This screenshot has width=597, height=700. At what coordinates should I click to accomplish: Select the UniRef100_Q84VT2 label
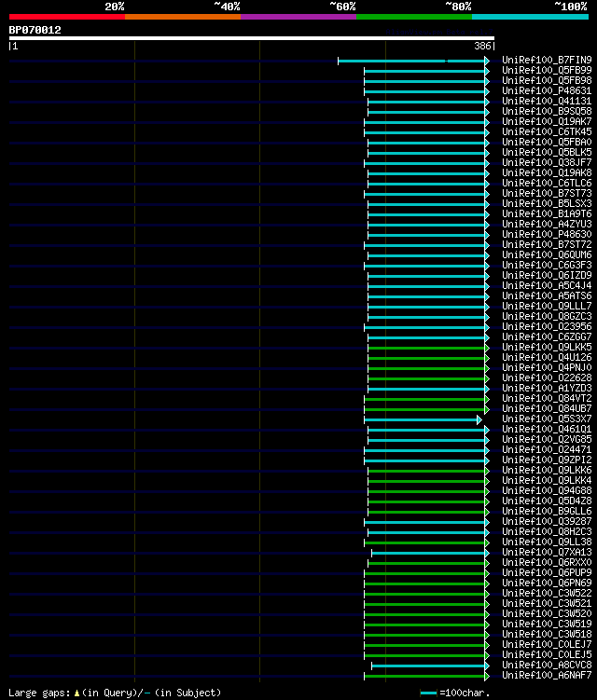click(x=547, y=399)
